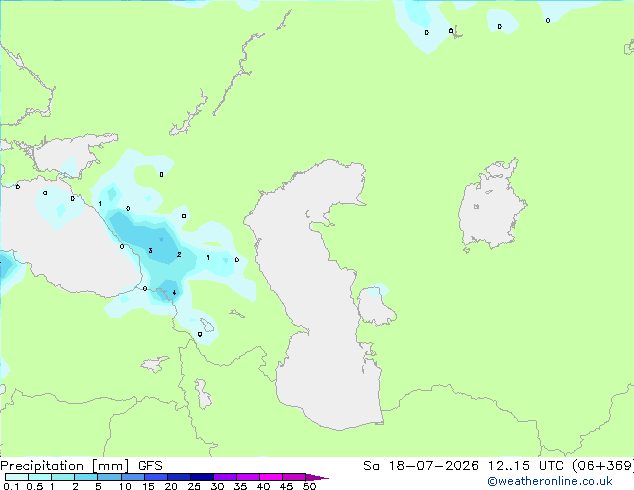Pick the 15 to 20 mm legend swatch
634x490 pixels.
coord(155,477)
